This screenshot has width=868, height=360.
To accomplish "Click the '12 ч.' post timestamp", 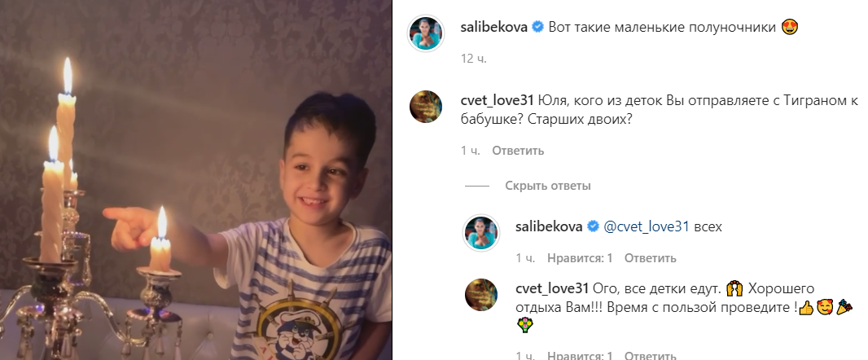I will click(x=474, y=59).
